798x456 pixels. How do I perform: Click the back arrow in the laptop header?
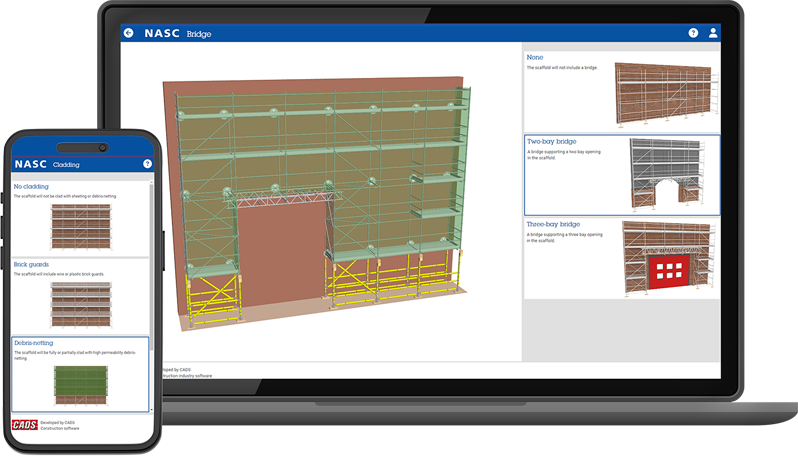click(x=129, y=33)
